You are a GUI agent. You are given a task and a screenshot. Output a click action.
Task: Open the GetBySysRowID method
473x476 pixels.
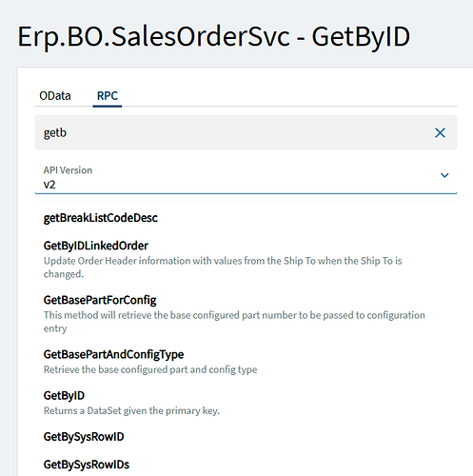coord(84,437)
